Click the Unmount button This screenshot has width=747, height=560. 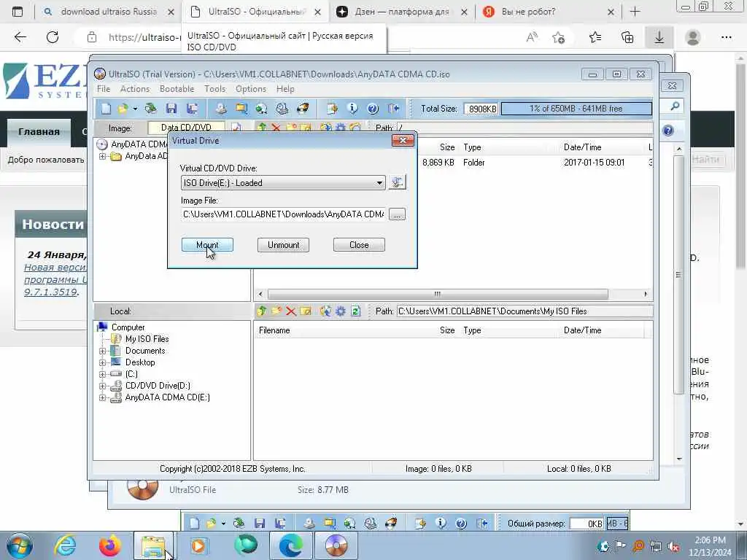(284, 245)
